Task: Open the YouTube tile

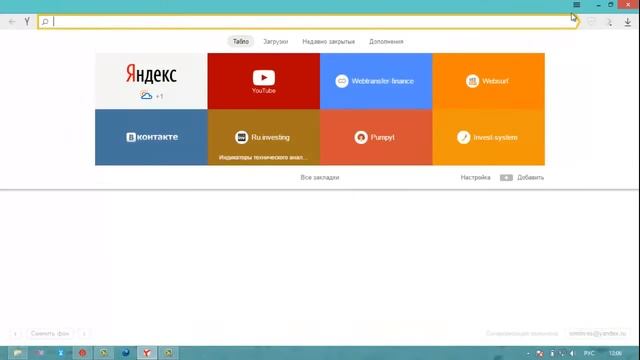Action: point(264,81)
